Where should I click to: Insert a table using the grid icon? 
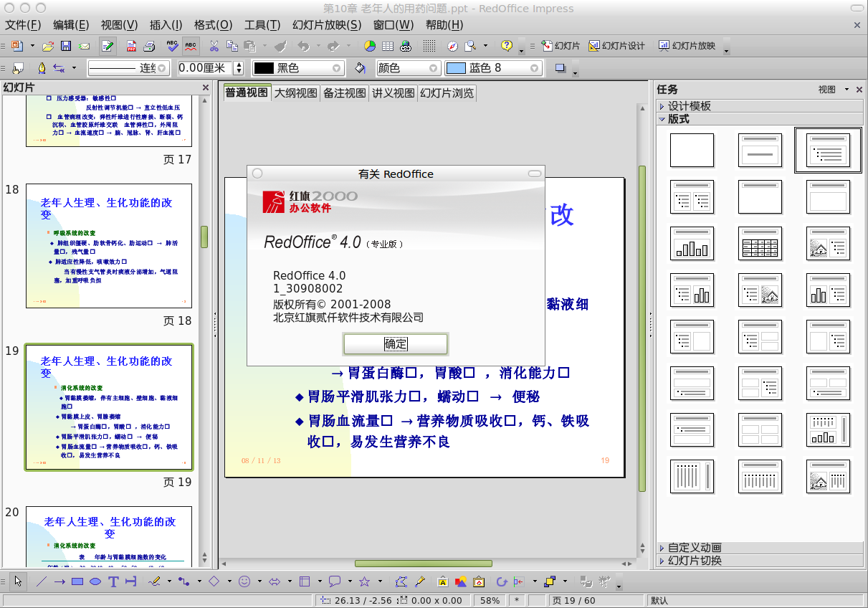pyautogui.click(x=388, y=46)
